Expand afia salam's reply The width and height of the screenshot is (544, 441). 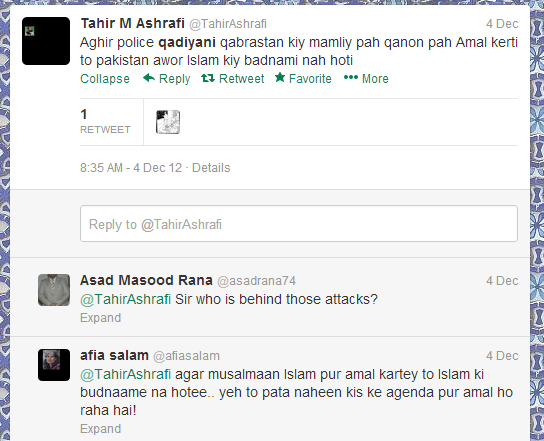click(101, 429)
